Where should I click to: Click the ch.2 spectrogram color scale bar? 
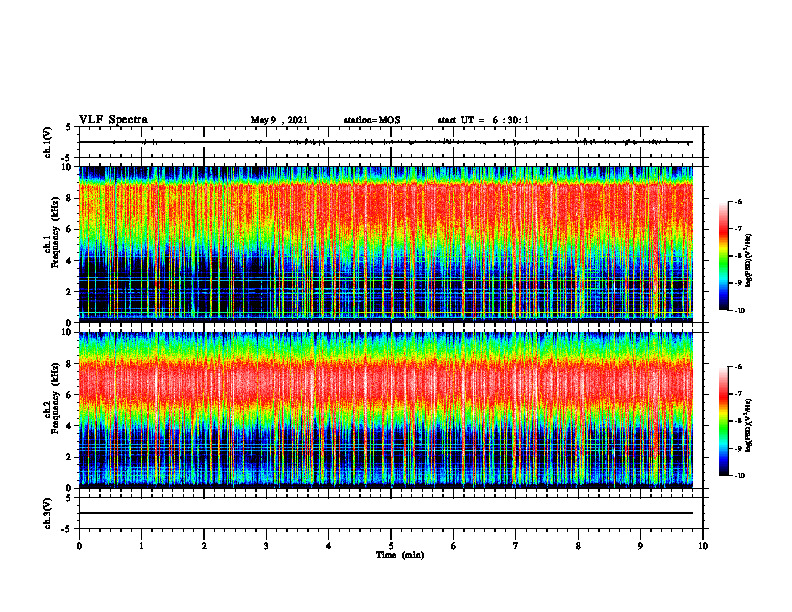click(x=724, y=421)
